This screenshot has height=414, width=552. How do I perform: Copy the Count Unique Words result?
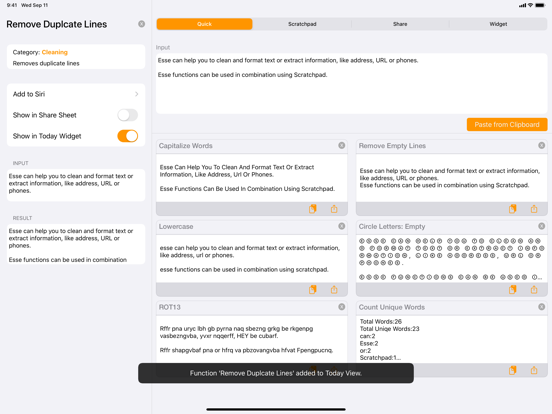(x=513, y=370)
